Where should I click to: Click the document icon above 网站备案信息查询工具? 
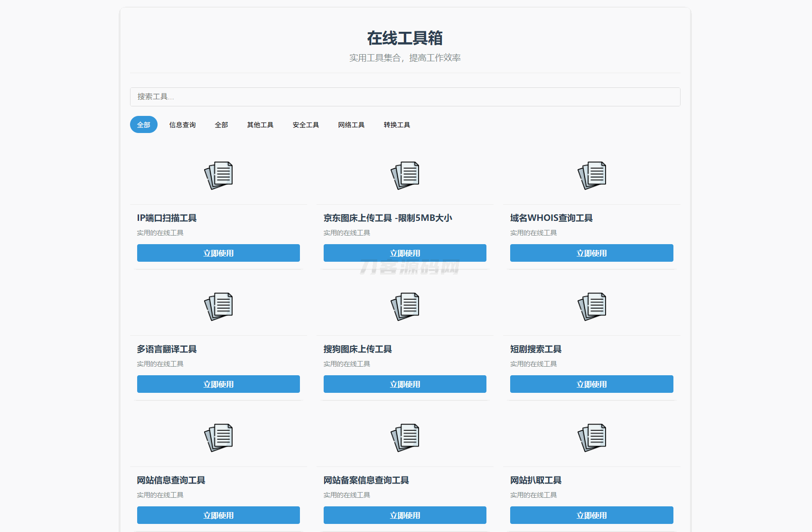pyautogui.click(x=405, y=437)
